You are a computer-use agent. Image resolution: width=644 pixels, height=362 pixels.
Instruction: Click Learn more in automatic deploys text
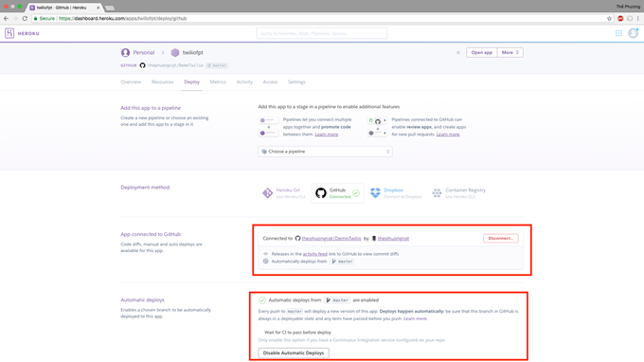[x=415, y=318]
